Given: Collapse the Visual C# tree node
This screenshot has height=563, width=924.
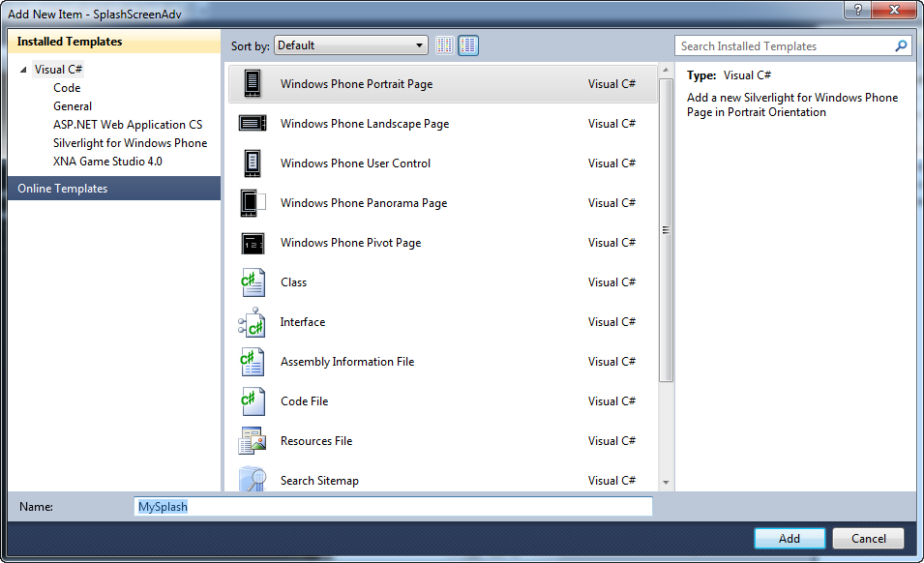Looking at the screenshot, I should click(x=23, y=70).
